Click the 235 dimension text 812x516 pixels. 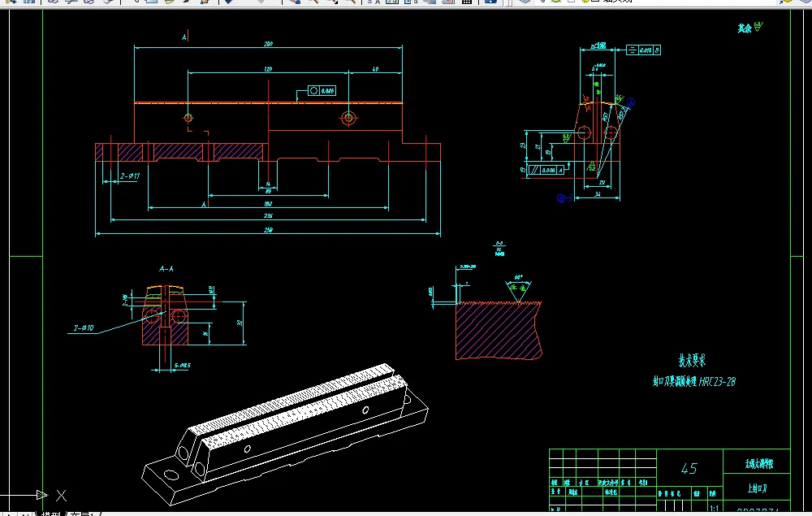[x=268, y=215]
